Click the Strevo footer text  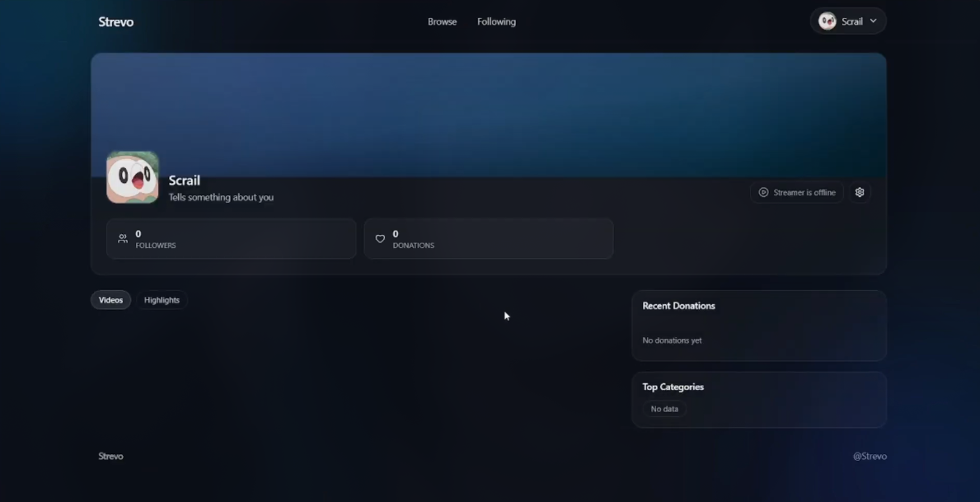pyautogui.click(x=110, y=456)
